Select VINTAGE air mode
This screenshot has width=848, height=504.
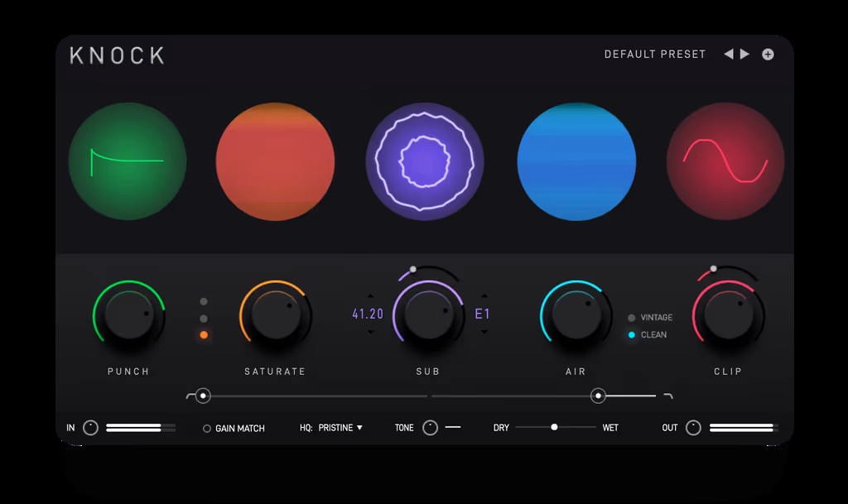click(x=650, y=318)
